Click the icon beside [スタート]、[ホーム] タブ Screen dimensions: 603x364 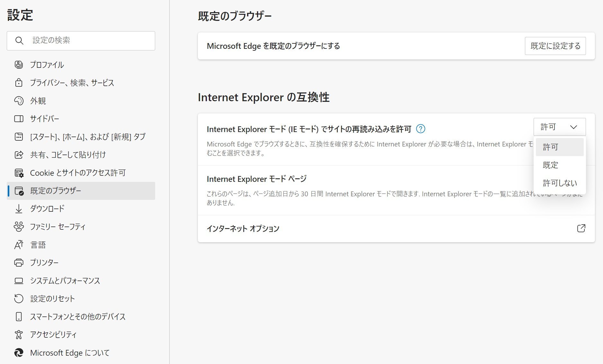(x=19, y=137)
